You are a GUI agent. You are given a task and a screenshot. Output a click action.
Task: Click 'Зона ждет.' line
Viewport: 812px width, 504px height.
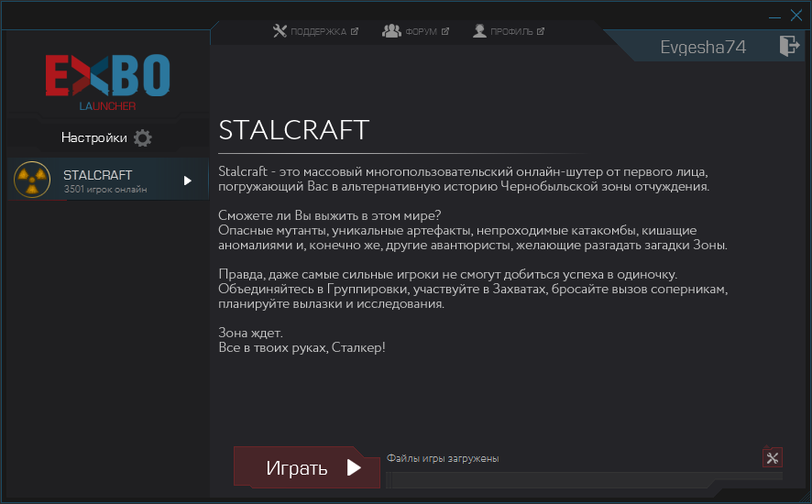[250, 333]
